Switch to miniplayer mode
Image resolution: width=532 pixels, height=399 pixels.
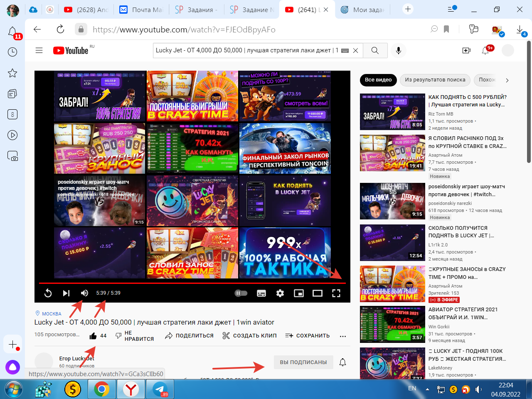click(299, 293)
